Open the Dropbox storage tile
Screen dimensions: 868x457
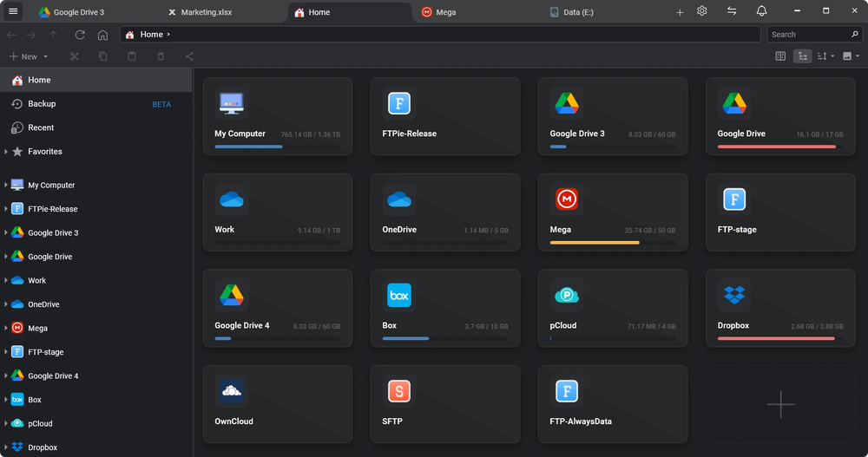coord(779,308)
